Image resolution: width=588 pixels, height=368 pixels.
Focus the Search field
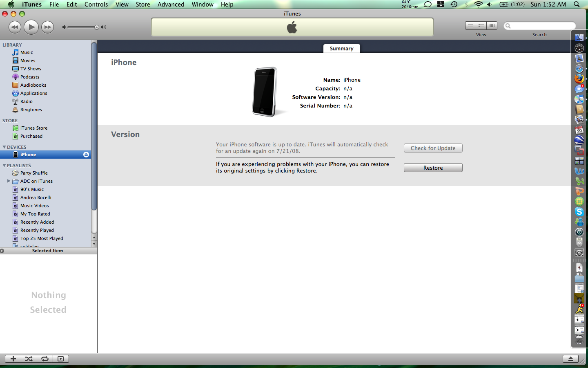(539, 26)
